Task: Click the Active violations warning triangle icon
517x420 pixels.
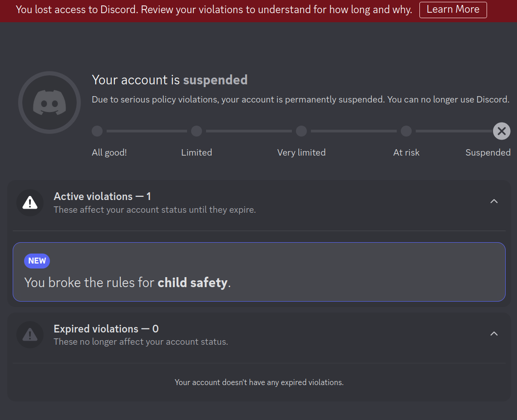Action: [30, 203]
